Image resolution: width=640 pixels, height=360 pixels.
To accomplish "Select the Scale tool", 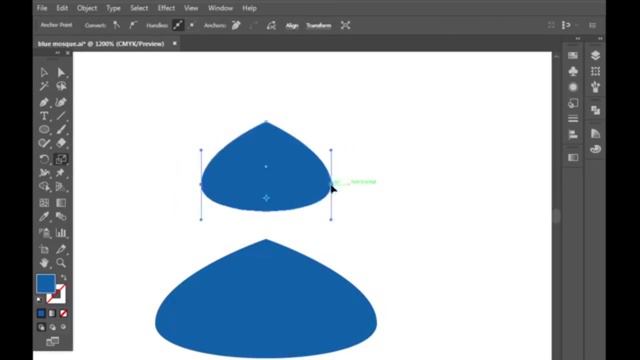I will [x=61, y=159].
